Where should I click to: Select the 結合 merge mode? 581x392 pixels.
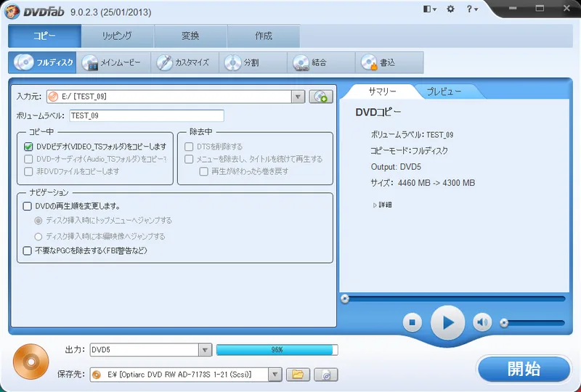(x=321, y=62)
